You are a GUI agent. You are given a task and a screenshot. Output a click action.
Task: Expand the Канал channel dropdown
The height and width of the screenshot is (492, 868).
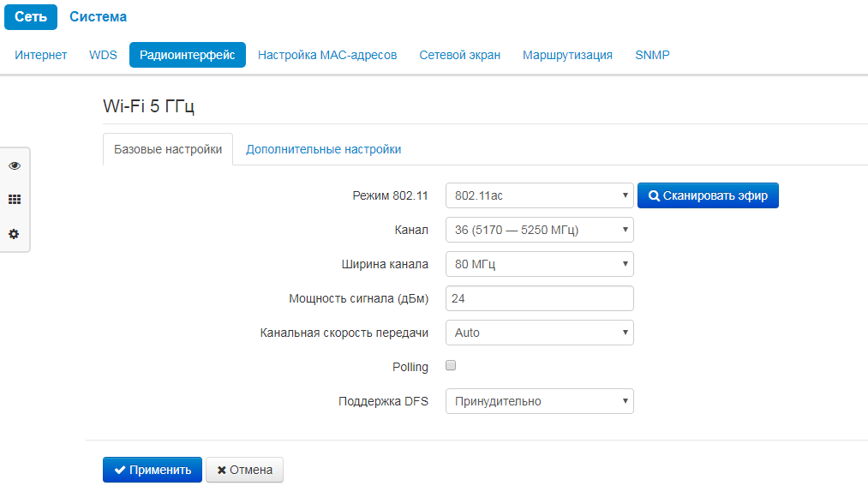[x=539, y=230]
